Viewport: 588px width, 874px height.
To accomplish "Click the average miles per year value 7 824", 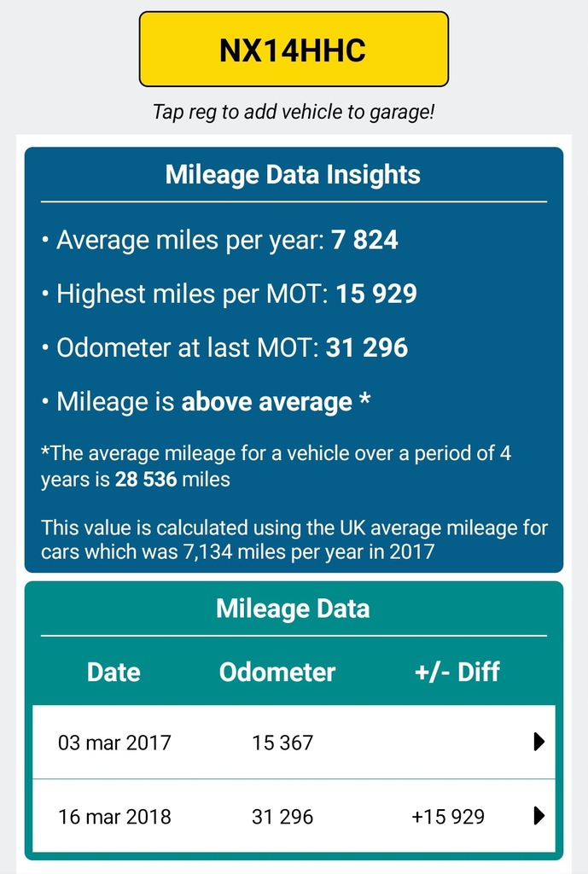I will (x=365, y=240).
